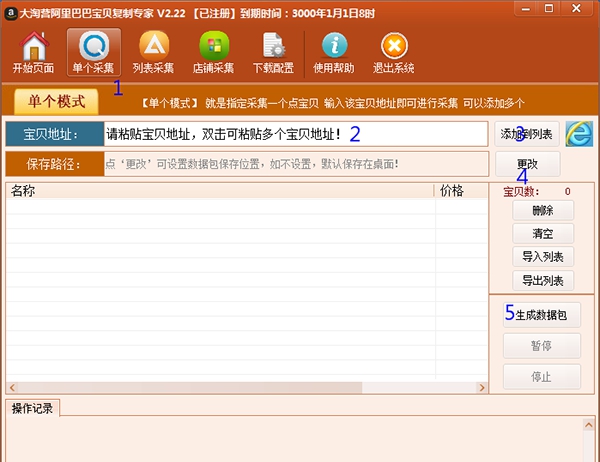Click the 导出列表 button
Image resolution: width=600 pixels, height=462 pixels.
pos(542,280)
